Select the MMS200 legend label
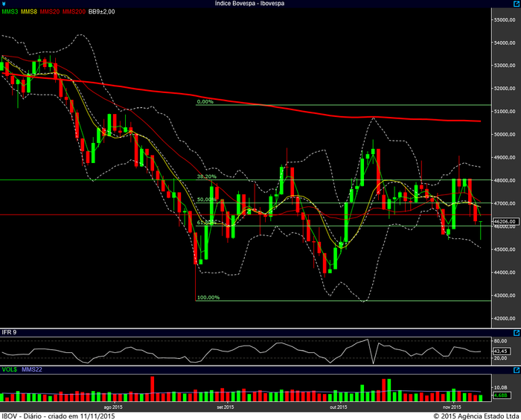 (74, 12)
